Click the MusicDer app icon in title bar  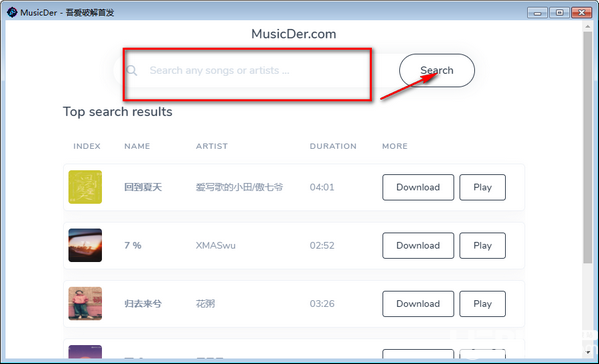(x=12, y=12)
